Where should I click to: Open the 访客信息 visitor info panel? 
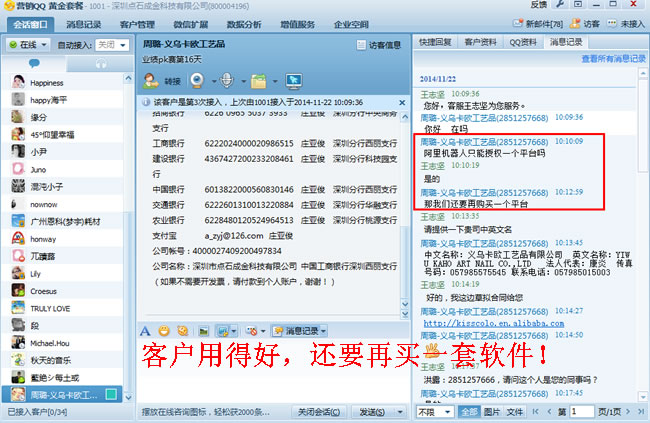click(x=379, y=45)
